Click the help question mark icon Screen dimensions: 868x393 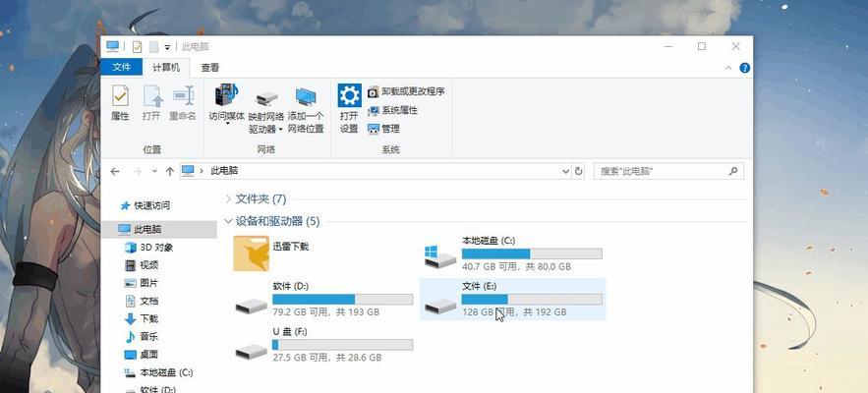click(x=744, y=68)
